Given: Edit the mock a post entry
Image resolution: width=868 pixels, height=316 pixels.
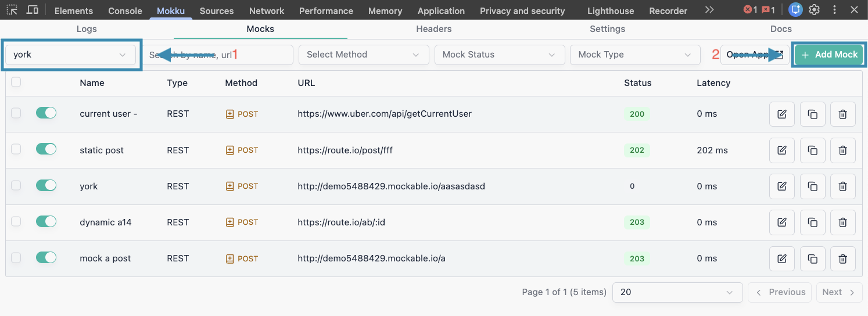Looking at the screenshot, I should click(x=782, y=258).
